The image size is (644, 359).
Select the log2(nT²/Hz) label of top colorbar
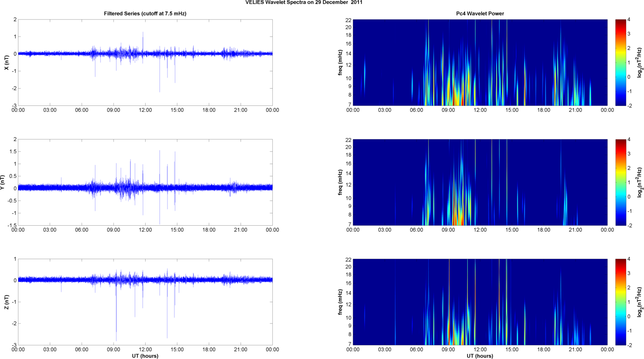coord(640,62)
